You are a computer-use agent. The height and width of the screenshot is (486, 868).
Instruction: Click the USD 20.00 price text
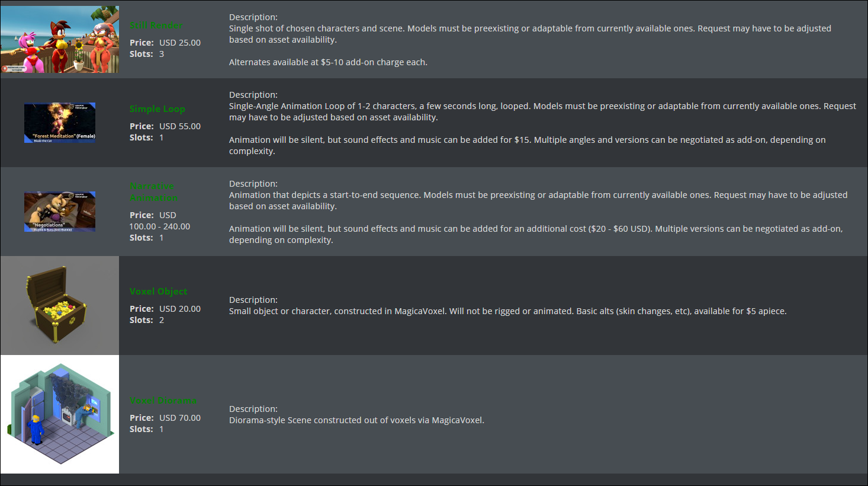(180, 309)
